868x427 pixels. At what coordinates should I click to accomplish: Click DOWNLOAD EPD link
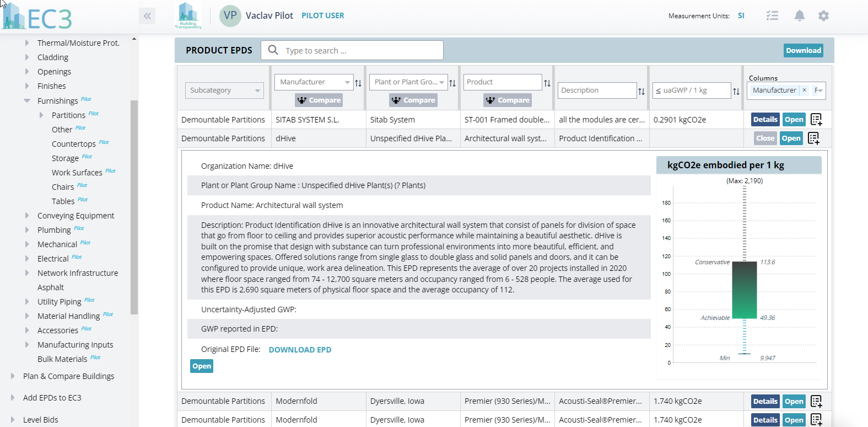tap(300, 350)
